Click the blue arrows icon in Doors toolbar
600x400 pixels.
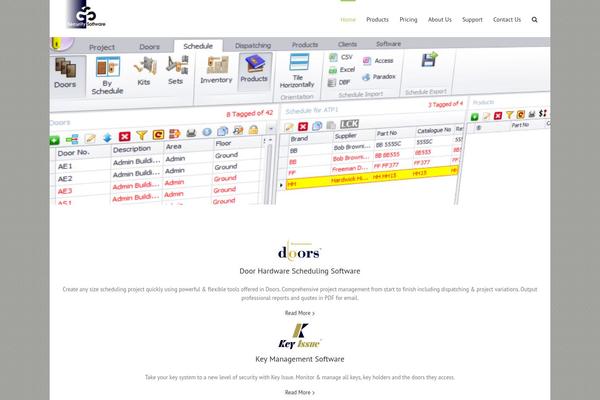(x=108, y=137)
